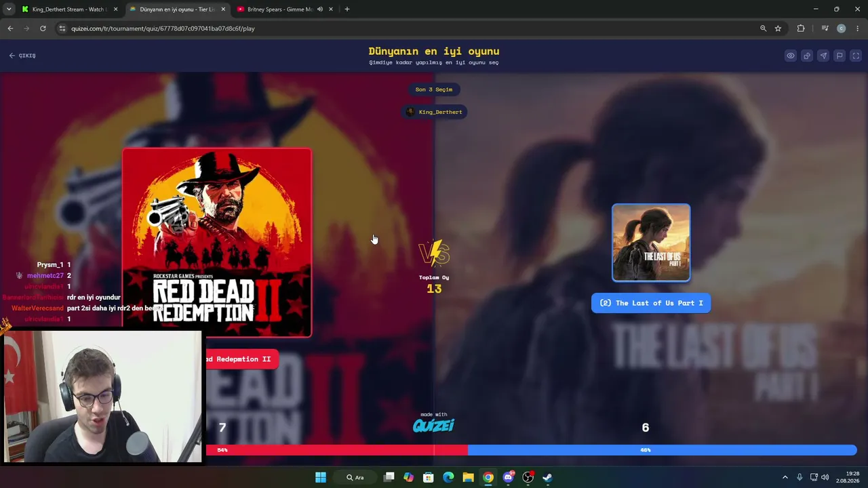Open Microsoft Edge from the taskbar
Screen dimensions: 868x488
(448, 477)
